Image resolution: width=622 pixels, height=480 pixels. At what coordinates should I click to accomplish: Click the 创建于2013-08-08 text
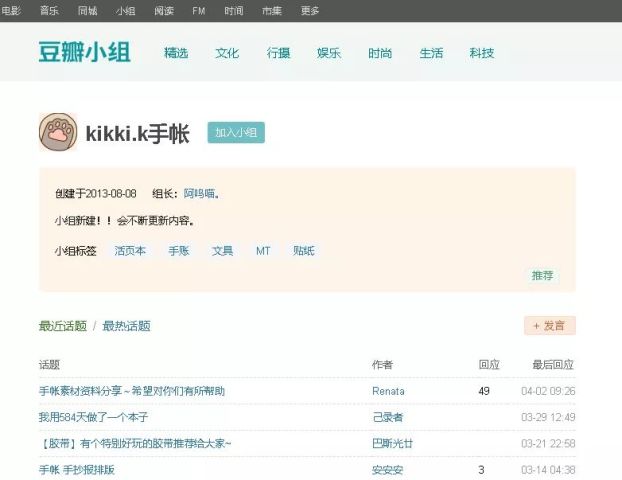(x=96, y=194)
